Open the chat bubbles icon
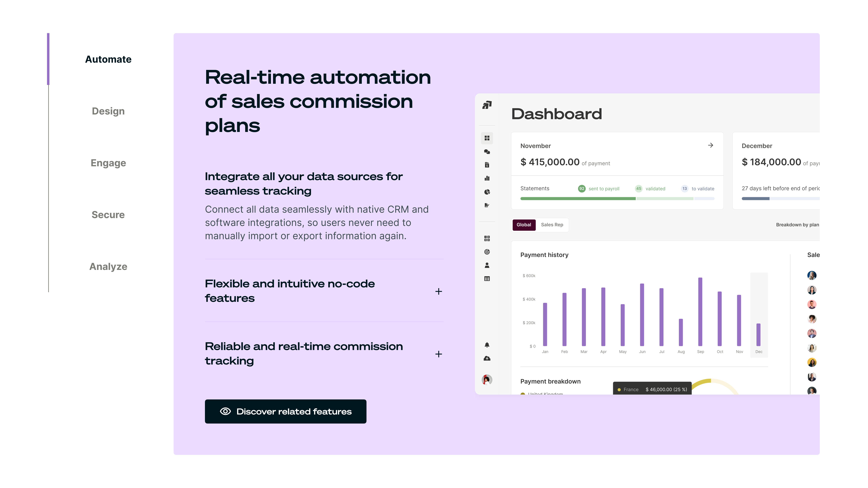 [x=487, y=152]
